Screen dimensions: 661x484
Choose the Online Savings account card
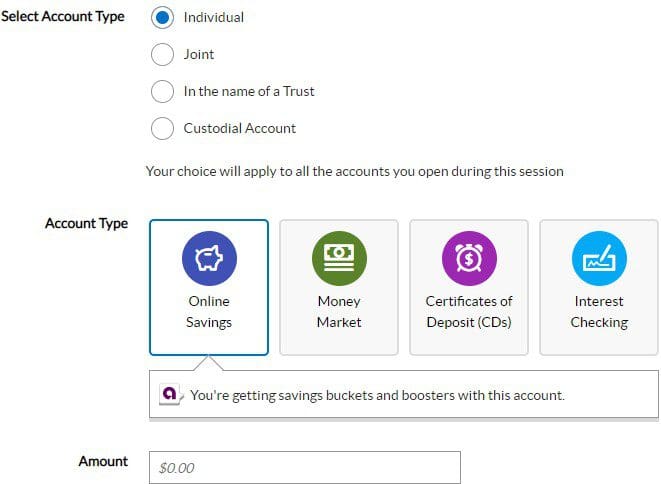tap(209, 287)
